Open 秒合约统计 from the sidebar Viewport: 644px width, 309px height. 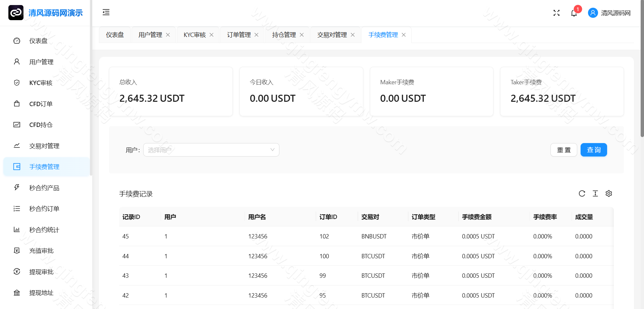tap(44, 230)
